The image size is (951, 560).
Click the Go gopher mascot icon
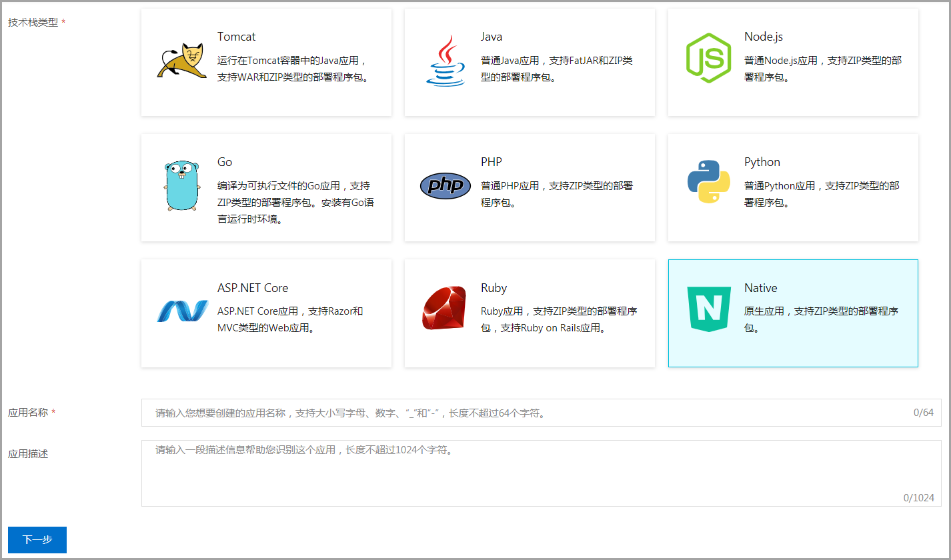[182, 186]
